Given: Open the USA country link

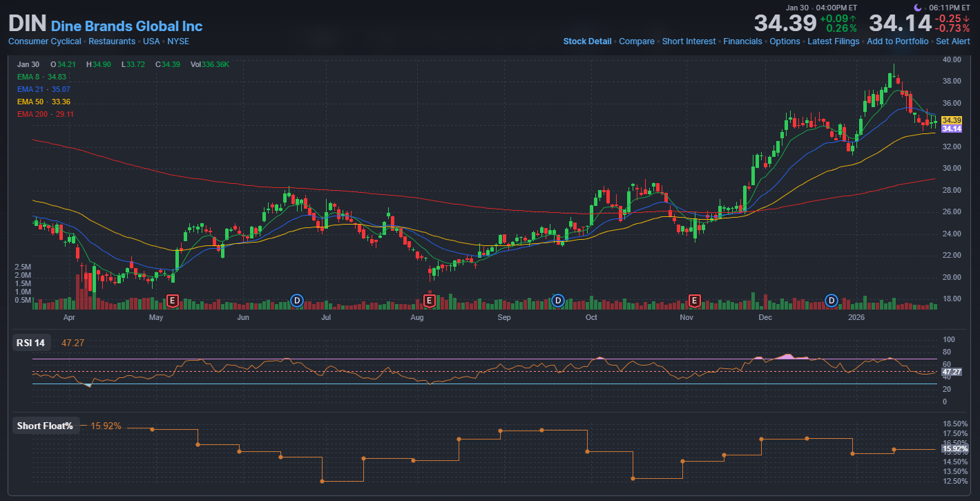Looking at the screenshot, I should pyautogui.click(x=151, y=41).
